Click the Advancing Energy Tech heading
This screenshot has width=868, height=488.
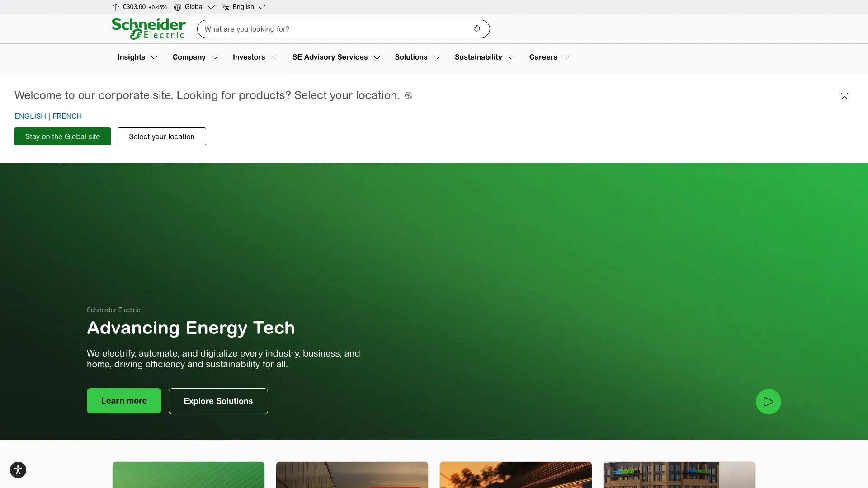tap(191, 328)
